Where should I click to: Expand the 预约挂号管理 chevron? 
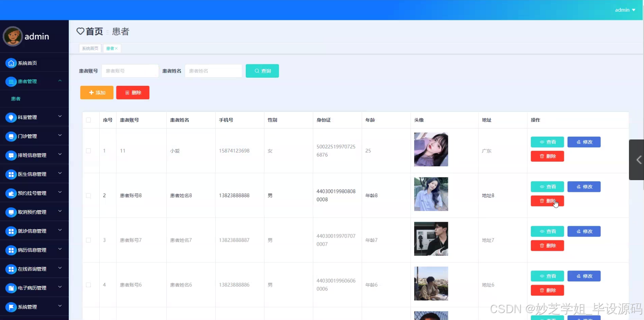pyautogui.click(x=60, y=192)
